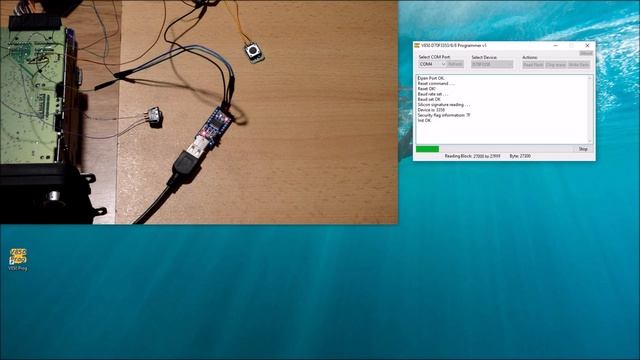Stop the current flash reading operation
Image resolution: width=640 pixels, height=360 pixels.
point(583,149)
